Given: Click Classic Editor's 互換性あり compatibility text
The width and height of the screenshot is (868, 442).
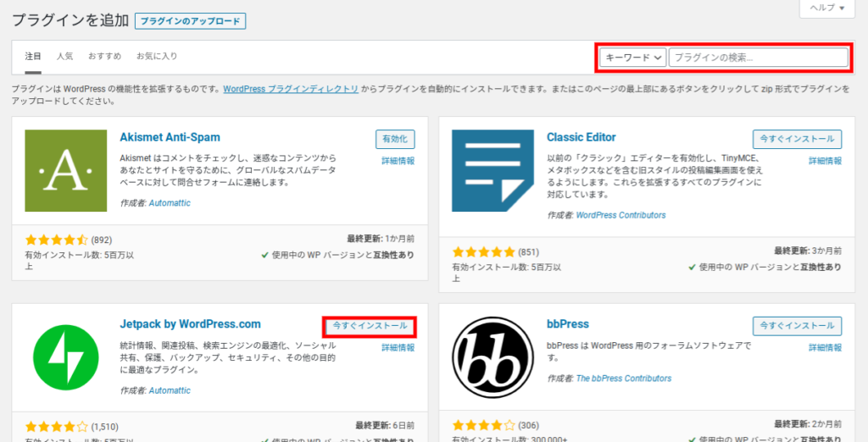Looking at the screenshot, I should pyautogui.click(x=821, y=268).
